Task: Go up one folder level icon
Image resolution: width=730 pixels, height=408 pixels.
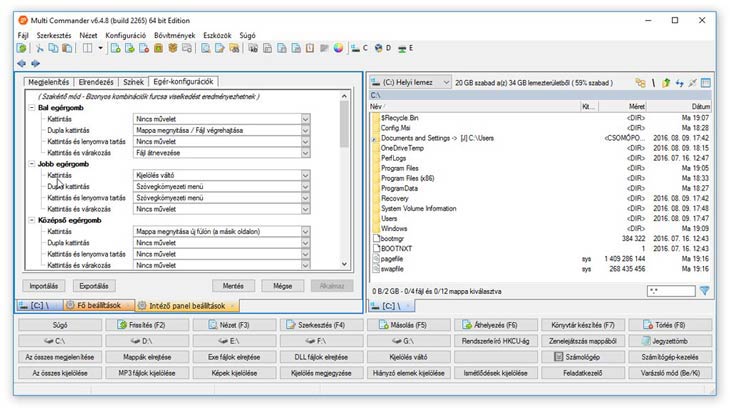Action: tap(666, 83)
